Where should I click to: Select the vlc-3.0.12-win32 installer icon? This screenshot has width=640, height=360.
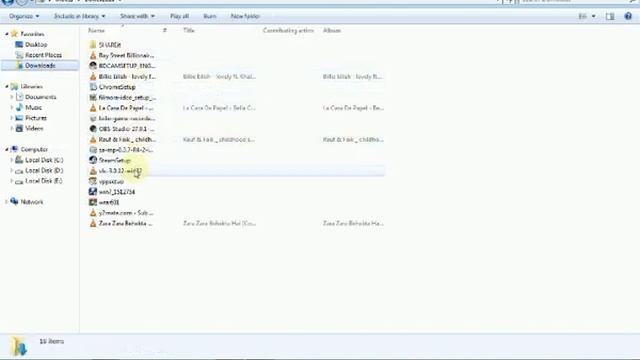point(93,171)
